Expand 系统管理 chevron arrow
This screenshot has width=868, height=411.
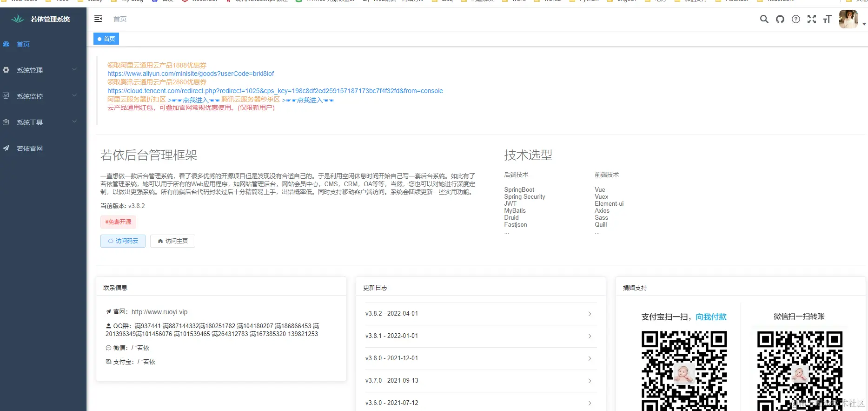(x=74, y=70)
